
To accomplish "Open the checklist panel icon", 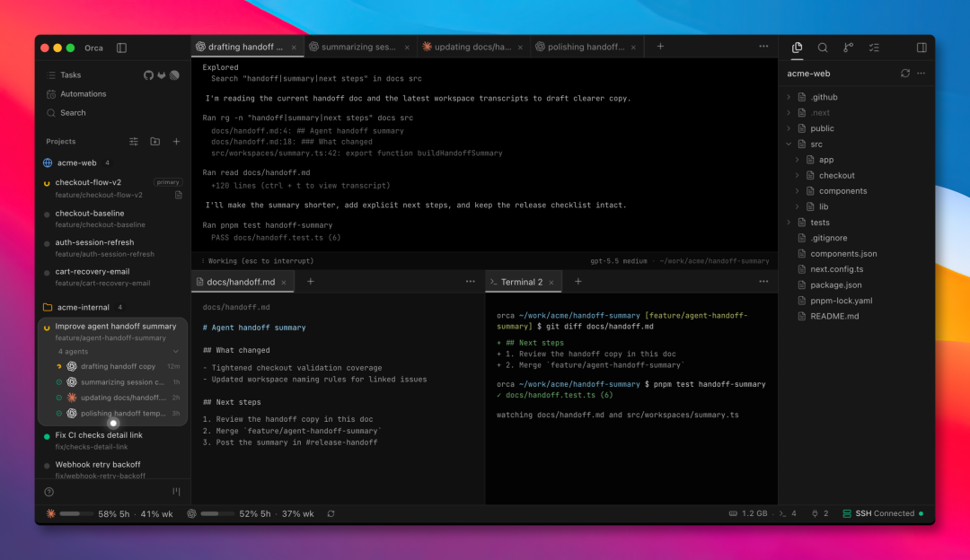I will tap(874, 47).
